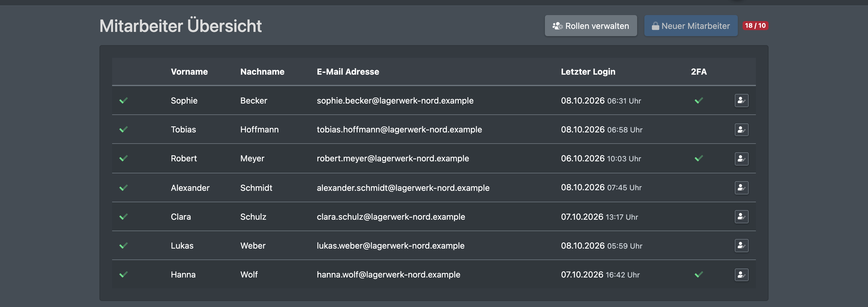Viewport: 868px width, 307px height.
Task: Select tobias.hoffmann@lagerwerk-nord.example email
Action: click(399, 130)
